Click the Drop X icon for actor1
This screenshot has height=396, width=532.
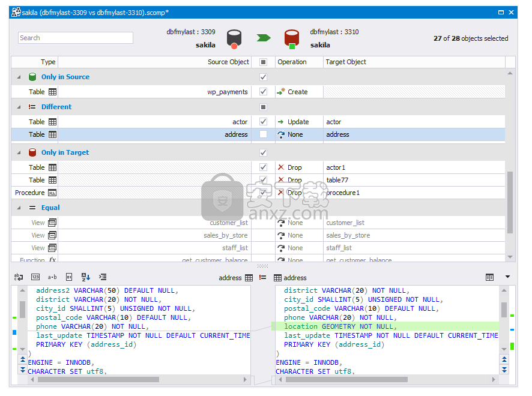[281, 167]
